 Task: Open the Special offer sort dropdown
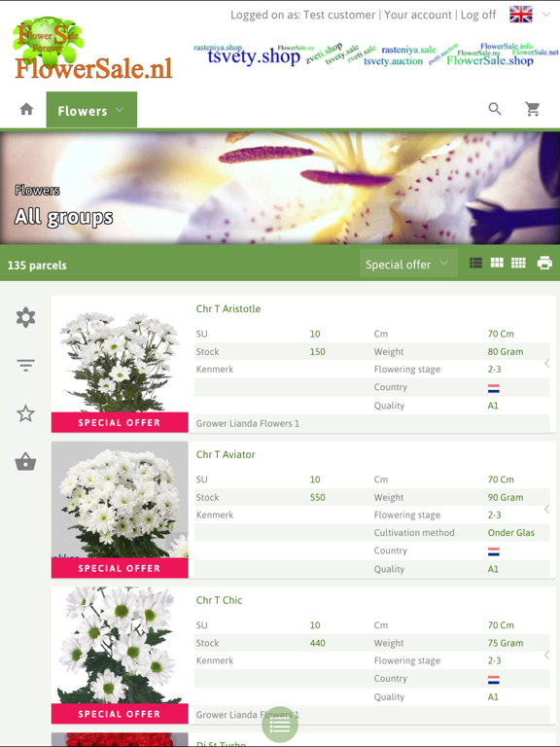(x=408, y=264)
